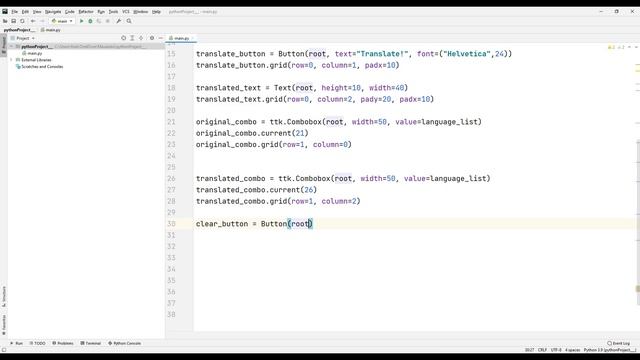Screen dimensions: 640x360
Task: Open the Project view dropdown
Action: point(23,38)
